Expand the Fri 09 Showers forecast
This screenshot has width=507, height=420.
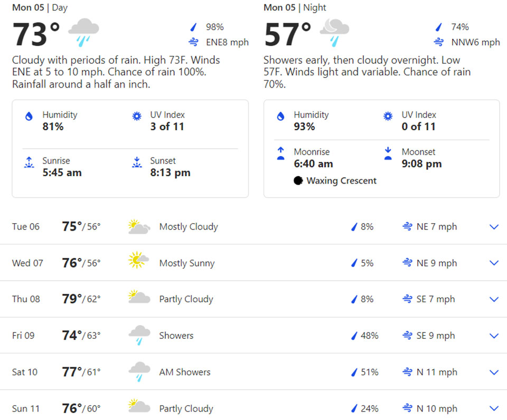(x=494, y=336)
